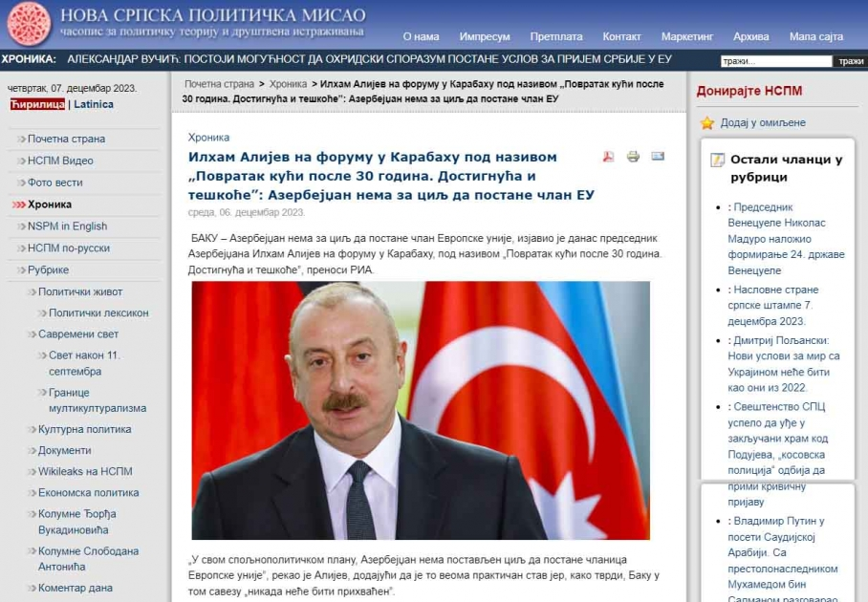This screenshot has width=868, height=602.
Task: Open Колумне Слободана Антонића
Action: [x=89, y=559]
